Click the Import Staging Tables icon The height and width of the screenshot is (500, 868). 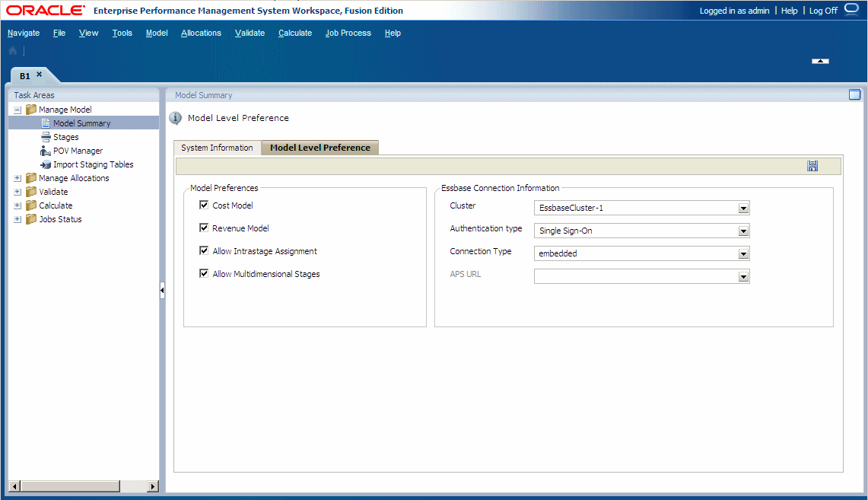coord(46,164)
